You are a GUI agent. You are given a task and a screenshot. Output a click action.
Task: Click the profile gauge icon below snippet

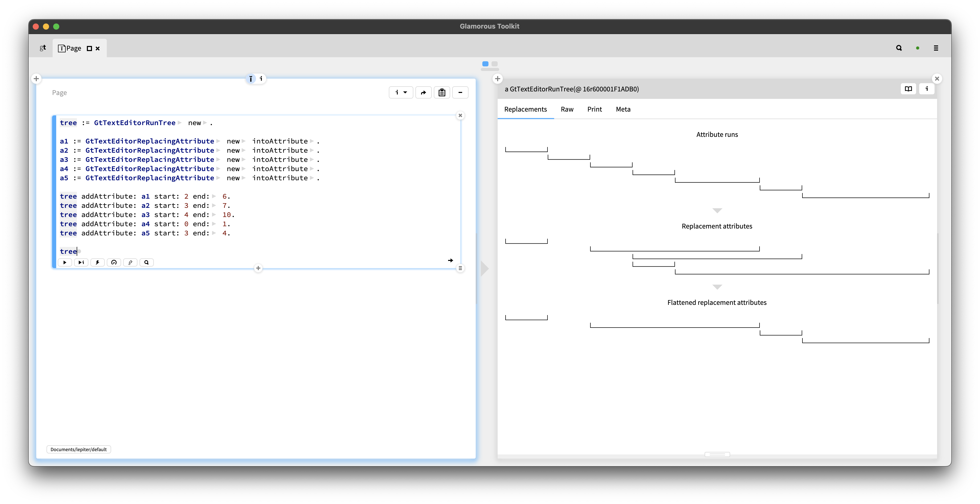[x=114, y=262]
